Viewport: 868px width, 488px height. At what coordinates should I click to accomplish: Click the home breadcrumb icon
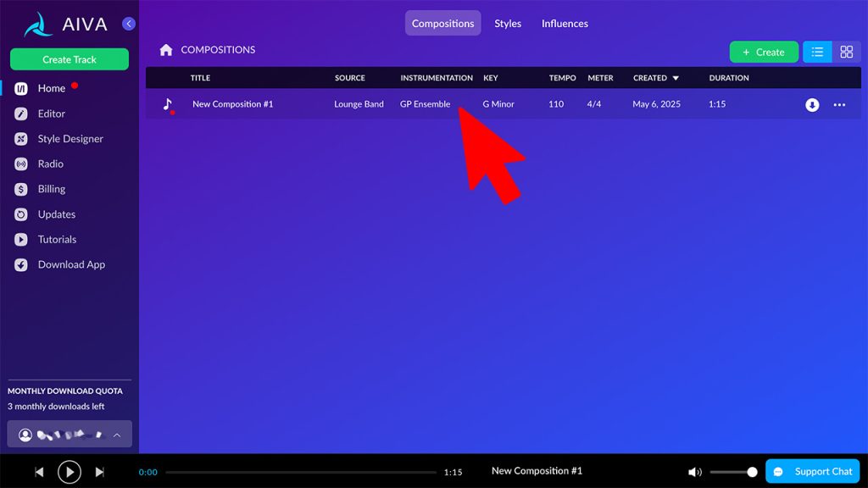(x=166, y=50)
